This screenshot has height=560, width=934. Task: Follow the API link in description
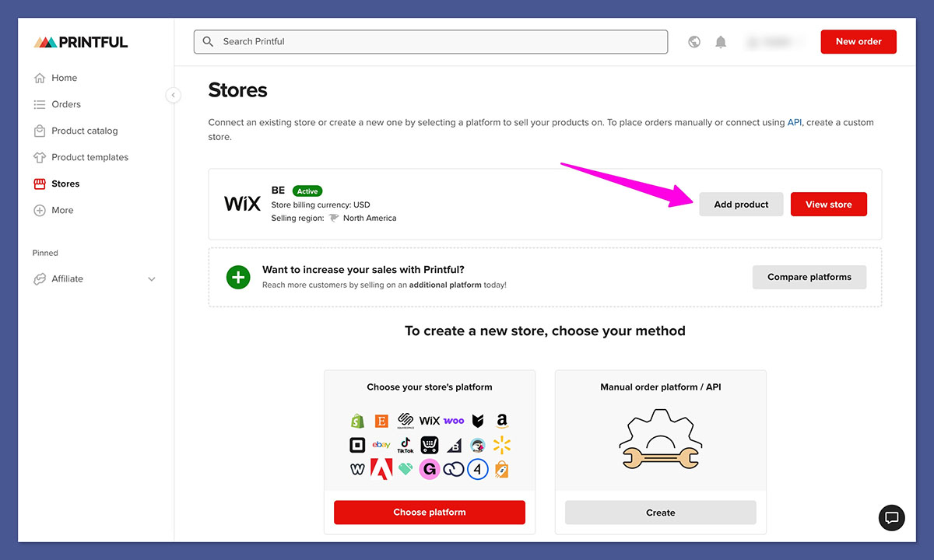(795, 122)
